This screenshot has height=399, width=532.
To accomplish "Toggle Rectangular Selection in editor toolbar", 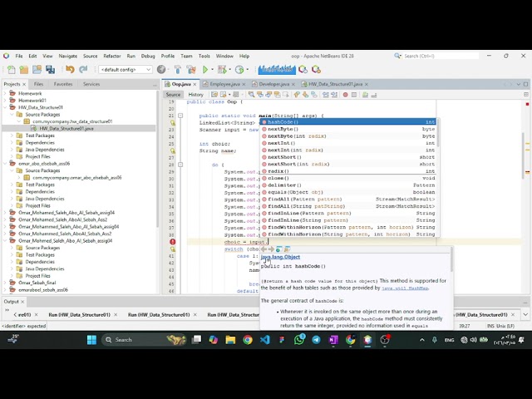I will pos(286,95).
